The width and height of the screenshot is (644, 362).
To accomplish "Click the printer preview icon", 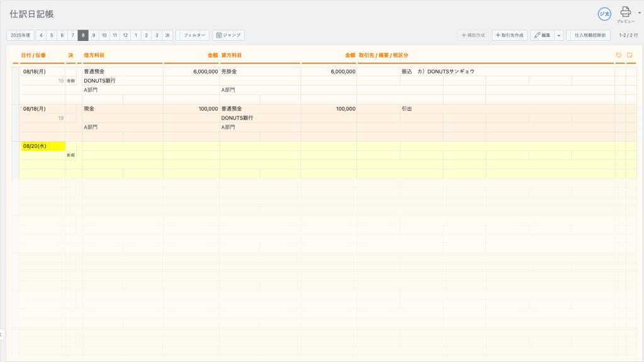I will (x=625, y=12).
